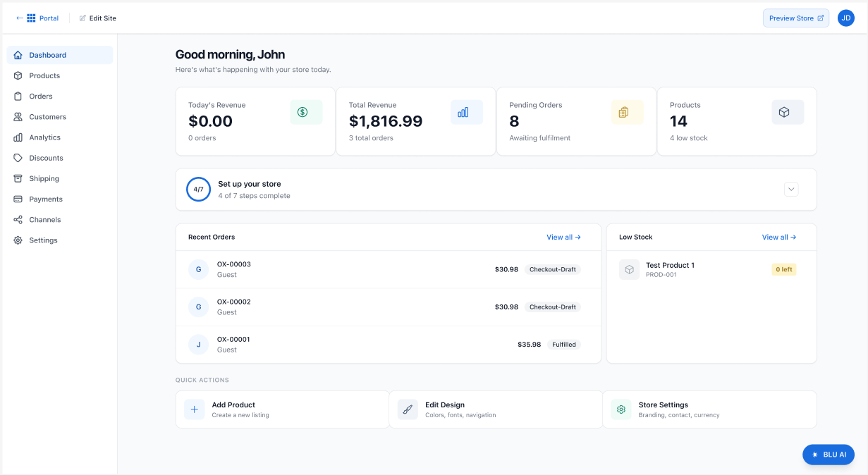Open Shipping in the sidebar menu
Viewport: 868px width, 475px height.
(60, 178)
